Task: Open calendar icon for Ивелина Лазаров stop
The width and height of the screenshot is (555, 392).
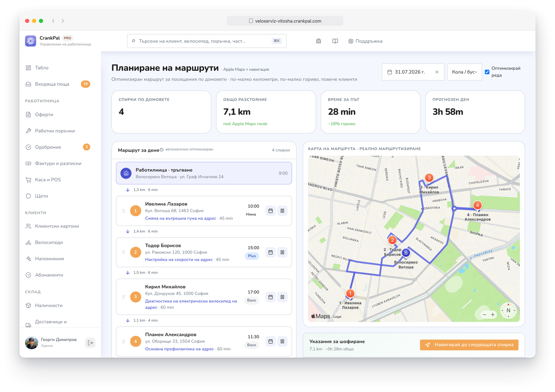Action: [x=271, y=211]
